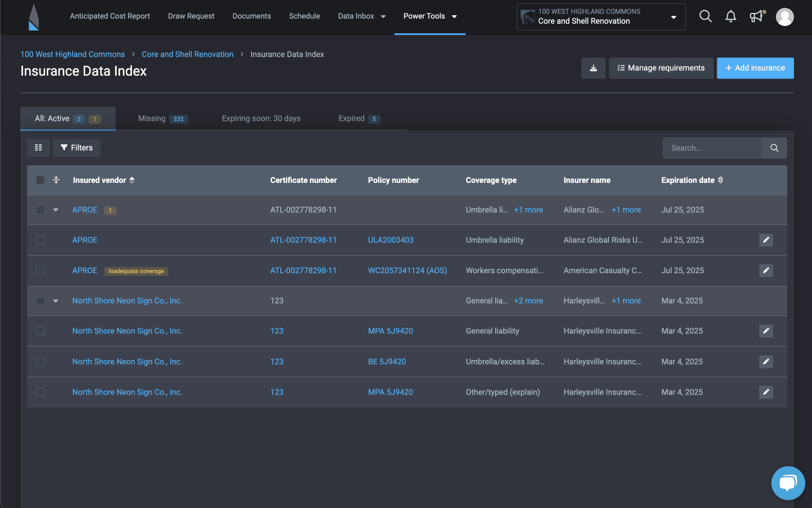
Task: Open the global search magnifier icon
Action: (x=705, y=16)
